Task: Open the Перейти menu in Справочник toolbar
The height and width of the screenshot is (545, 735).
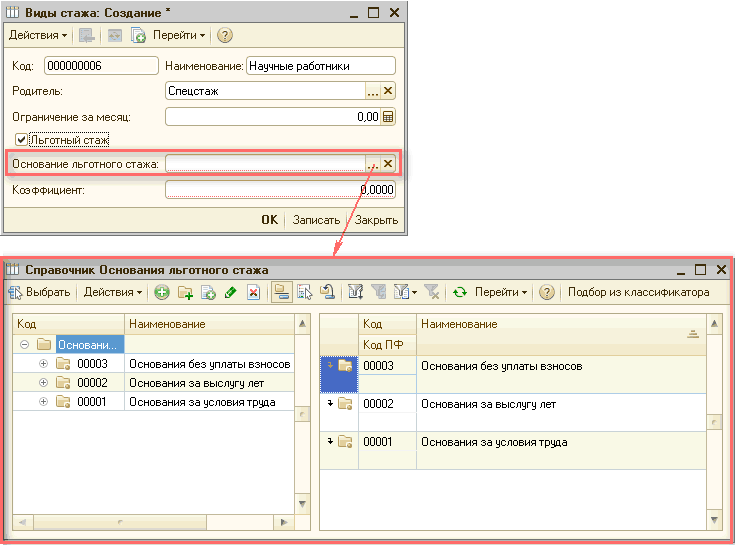Action: tap(501, 293)
